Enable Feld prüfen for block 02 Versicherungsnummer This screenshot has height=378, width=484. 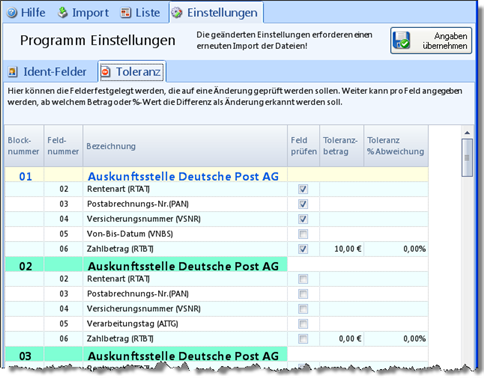point(303,309)
